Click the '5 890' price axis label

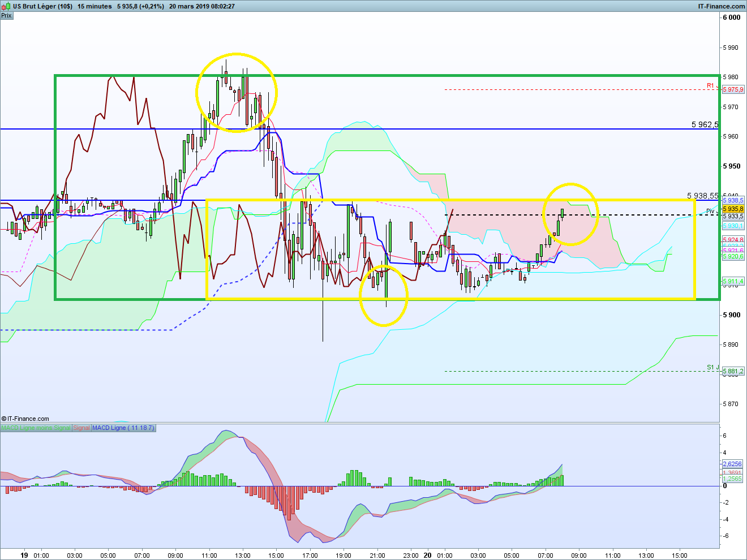tap(731, 344)
